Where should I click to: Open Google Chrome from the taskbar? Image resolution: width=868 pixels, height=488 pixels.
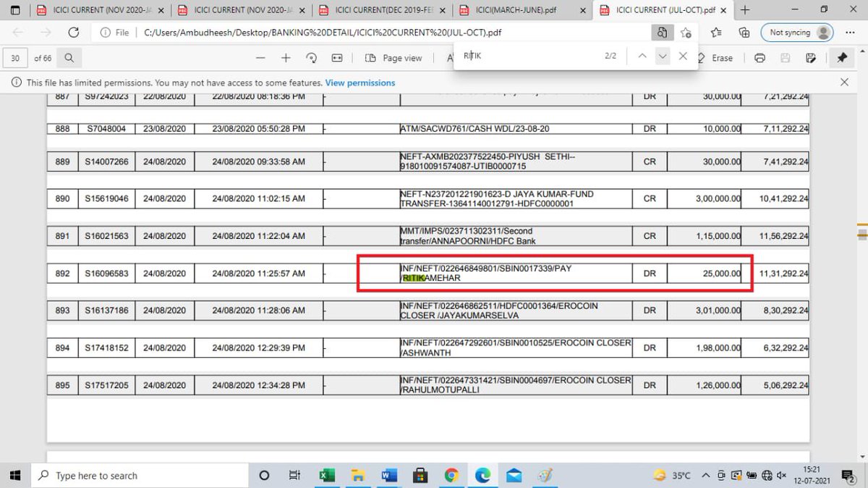pyautogui.click(x=451, y=475)
